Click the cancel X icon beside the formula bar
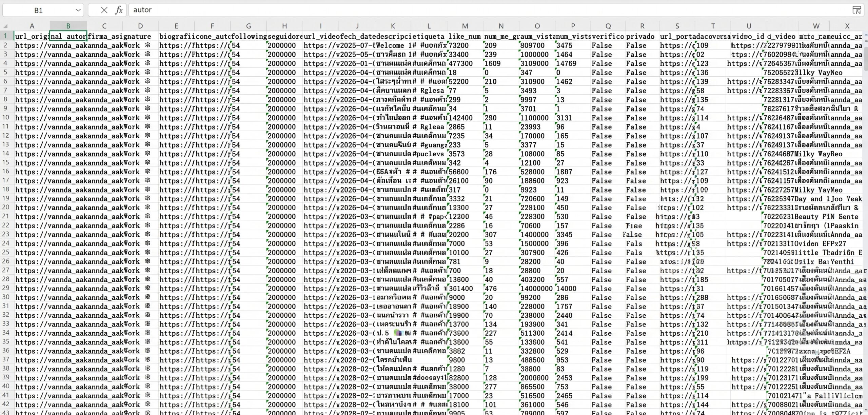Screen dimensions: 868x415 (104, 10)
